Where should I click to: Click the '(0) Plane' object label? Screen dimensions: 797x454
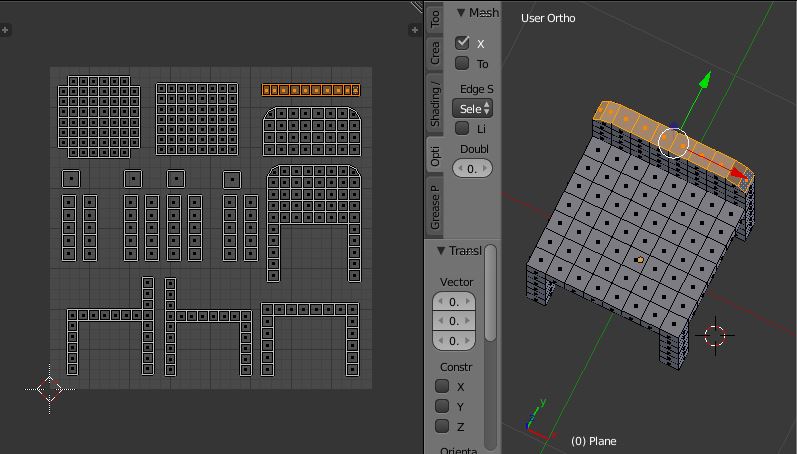(594, 441)
